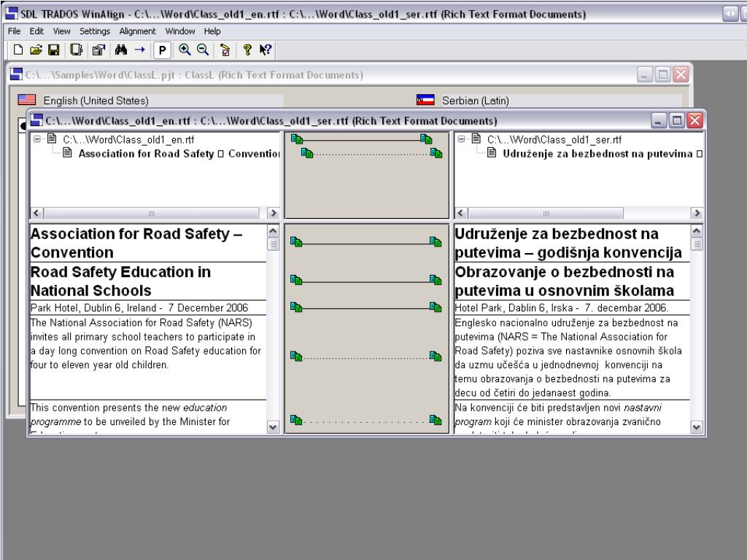Open the Window menu
Viewport: 747px width, 560px height.
[x=180, y=31]
